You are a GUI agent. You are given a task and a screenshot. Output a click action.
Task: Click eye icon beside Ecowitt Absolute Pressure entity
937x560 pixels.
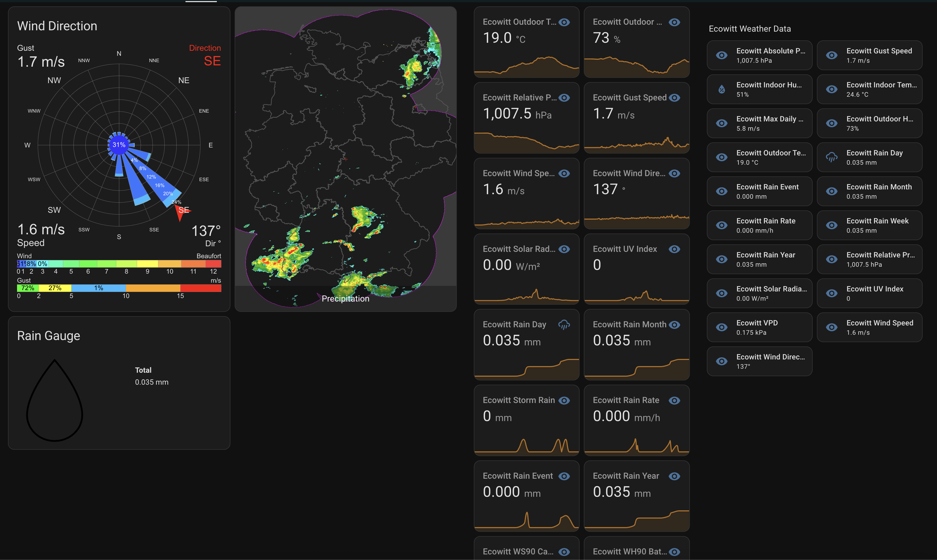721,56
